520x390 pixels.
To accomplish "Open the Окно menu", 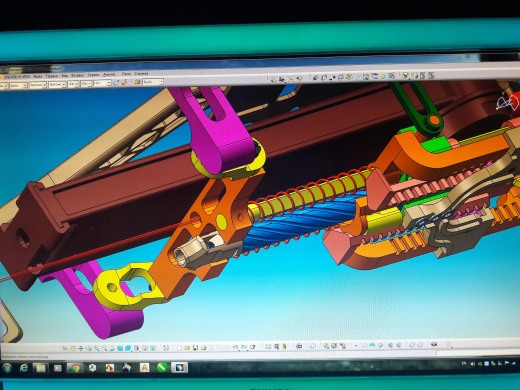I will (126, 74).
